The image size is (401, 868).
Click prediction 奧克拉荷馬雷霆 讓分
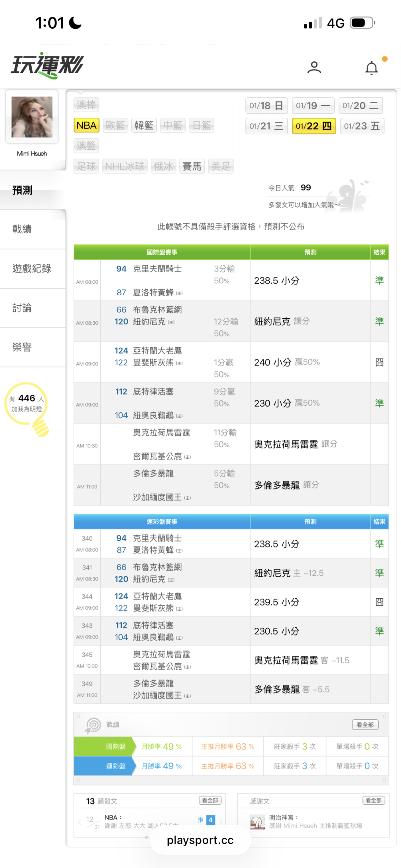click(296, 444)
